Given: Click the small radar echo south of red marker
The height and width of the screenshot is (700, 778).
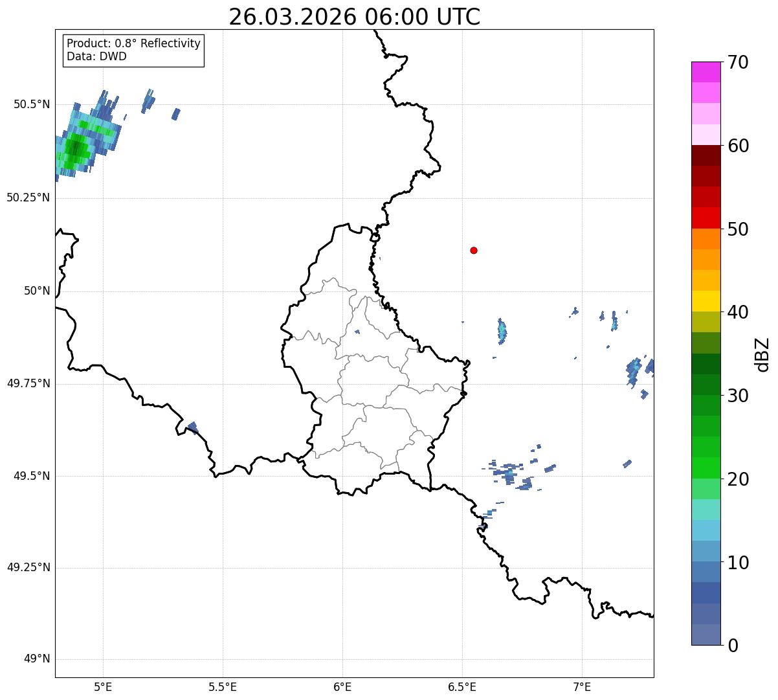Looking at the screenshot, I should 502,331.
